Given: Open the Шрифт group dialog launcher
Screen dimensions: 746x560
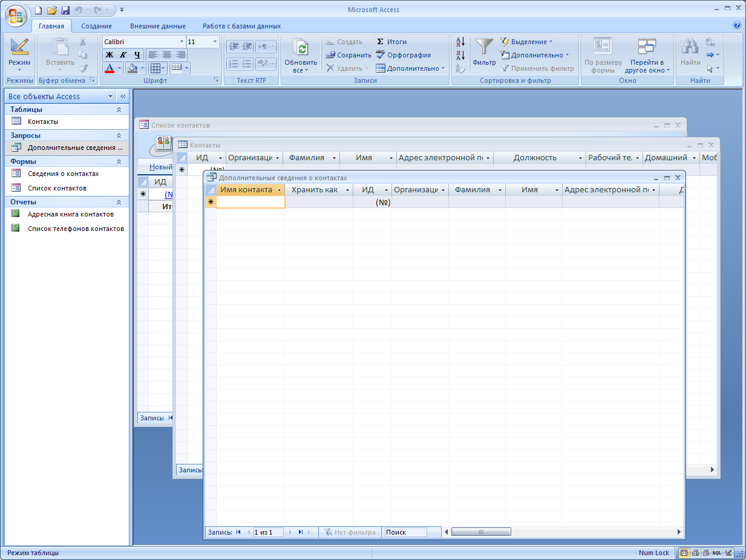Looking at the screenshot, I should click(217, 80).
